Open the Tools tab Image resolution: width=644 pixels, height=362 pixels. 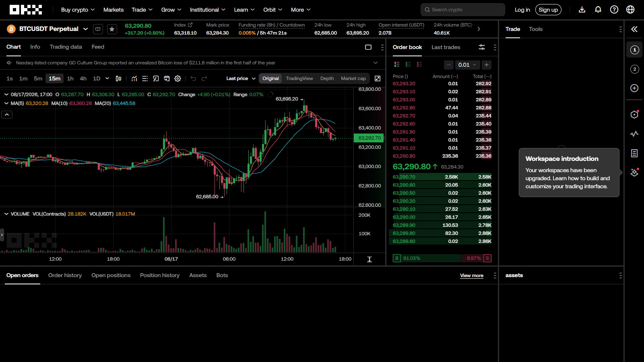tap(536, 29)
